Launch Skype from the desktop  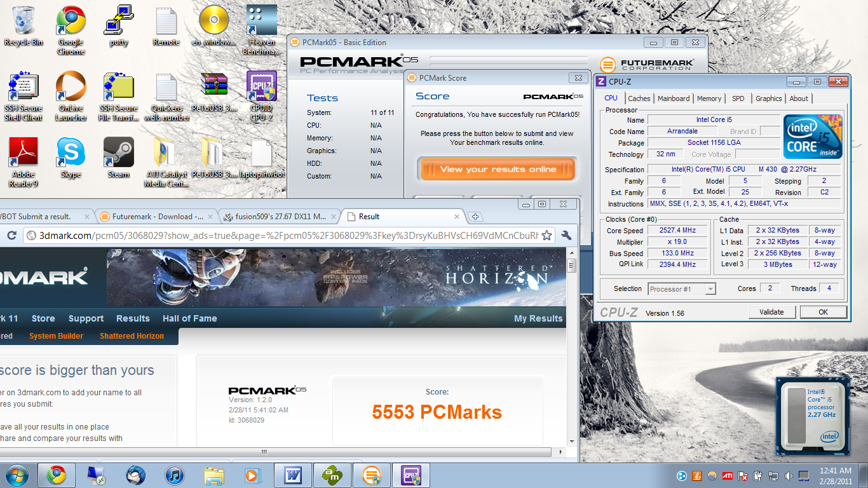[x=71, y=158]
